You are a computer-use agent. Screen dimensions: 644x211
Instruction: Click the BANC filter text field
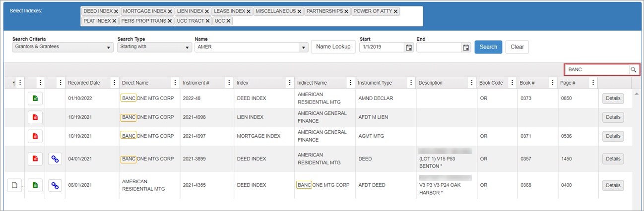(597, 70)
